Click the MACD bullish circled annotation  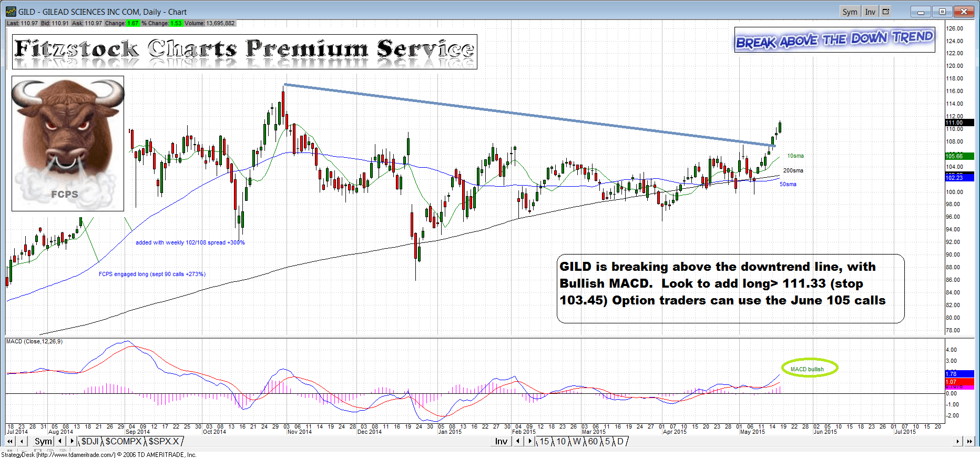[809, 369]
